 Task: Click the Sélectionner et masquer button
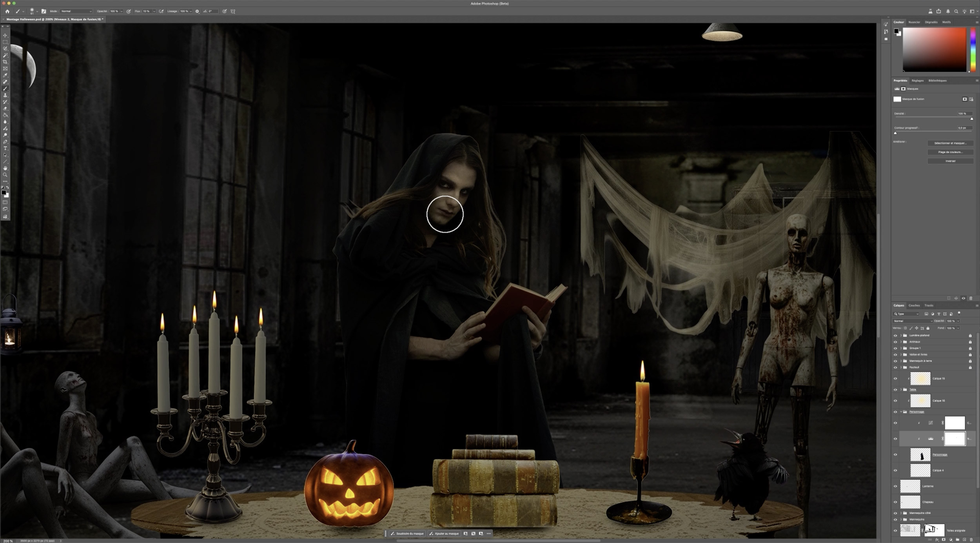pyautogui.click(x=950, y=143)
